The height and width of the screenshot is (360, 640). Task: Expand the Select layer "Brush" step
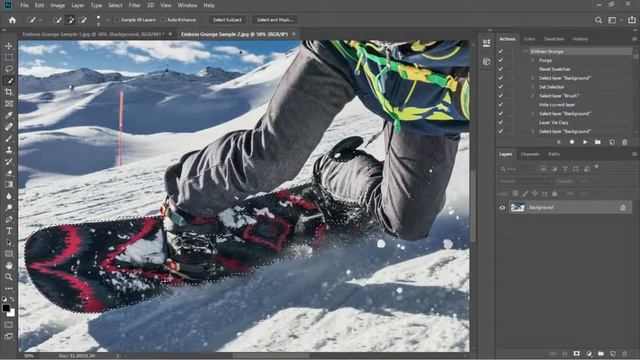pyautogui.click(x=533, y=96)
